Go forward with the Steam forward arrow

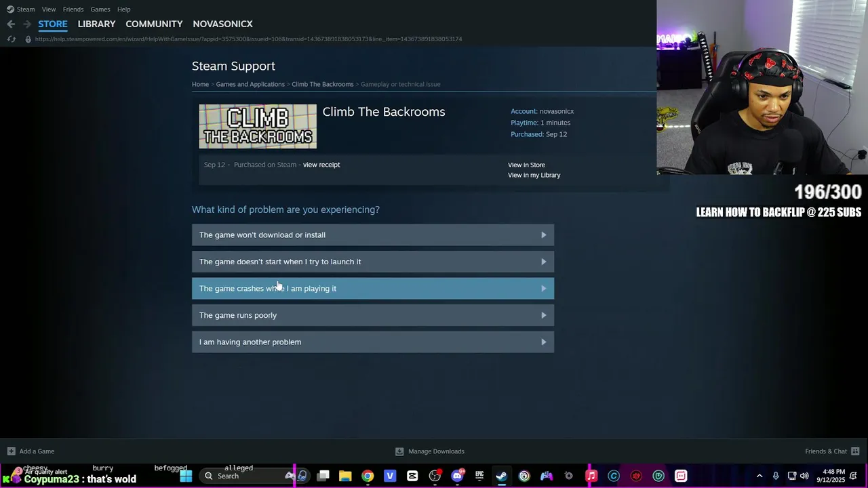pos(26,24)
